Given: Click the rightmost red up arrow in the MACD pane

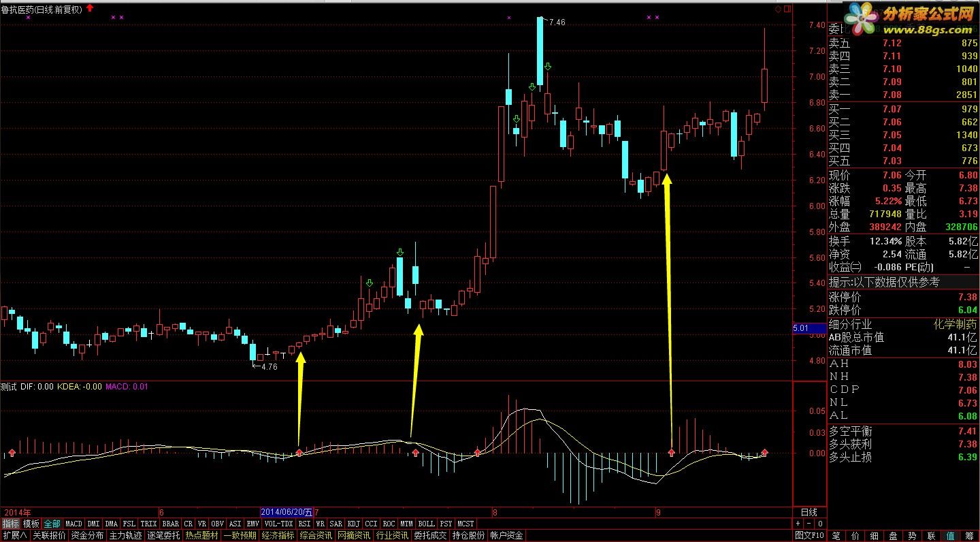Looking at the screenshot, I should pos(765,453).
